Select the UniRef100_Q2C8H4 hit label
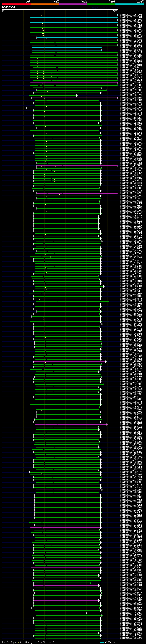The height and width of the screenshot is (644, 146). (131, 585)
